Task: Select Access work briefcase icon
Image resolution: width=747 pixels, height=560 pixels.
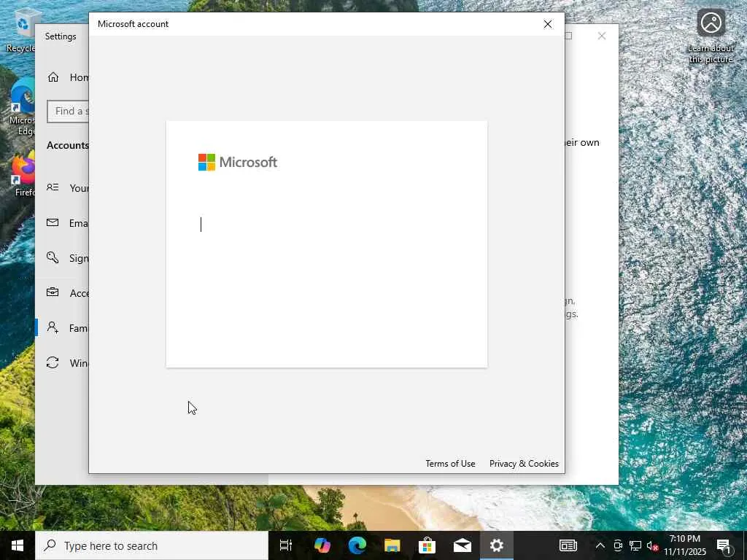Action: point(53,292)
